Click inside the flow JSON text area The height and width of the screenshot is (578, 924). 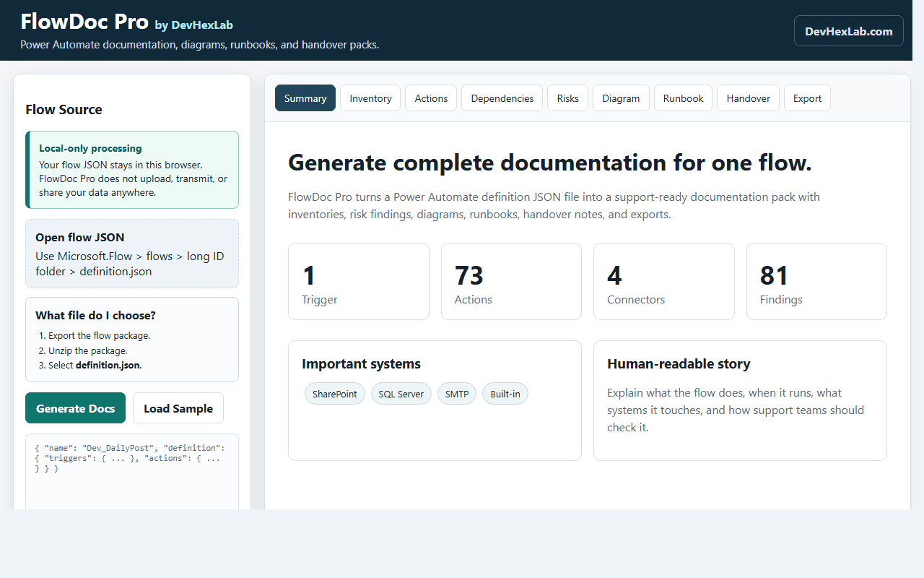[x=132, y=471]
